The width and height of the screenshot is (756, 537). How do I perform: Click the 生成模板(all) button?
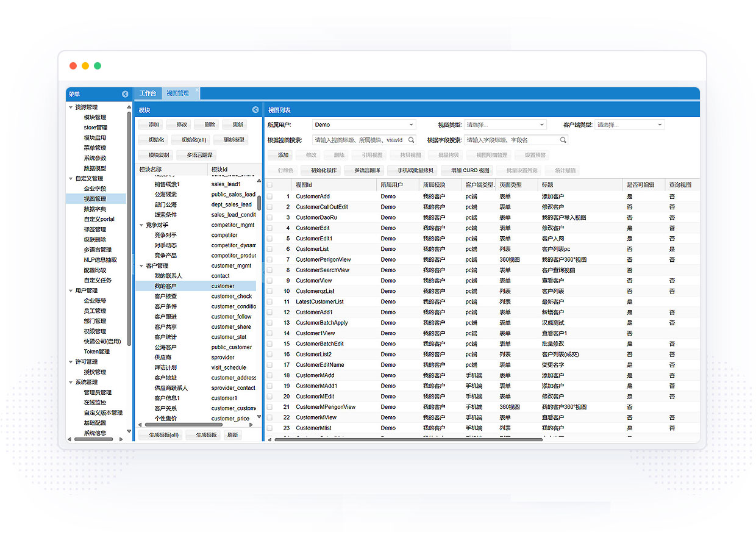click(160, 435)
